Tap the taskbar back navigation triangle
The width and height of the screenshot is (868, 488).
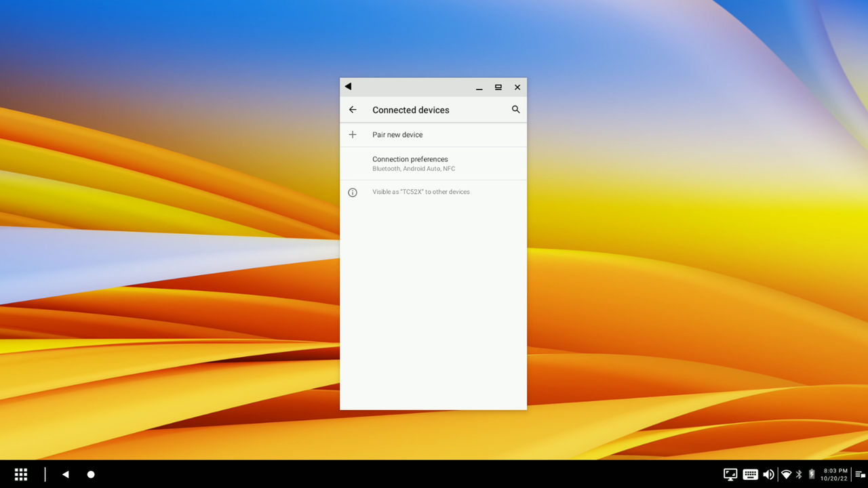coord(66,474)
